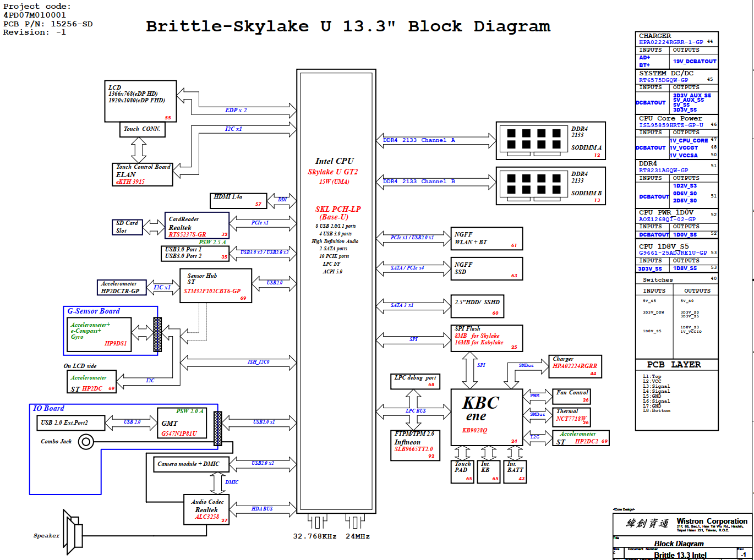
Task: Click the 'Fan Control' block
Action: (571, 396)
